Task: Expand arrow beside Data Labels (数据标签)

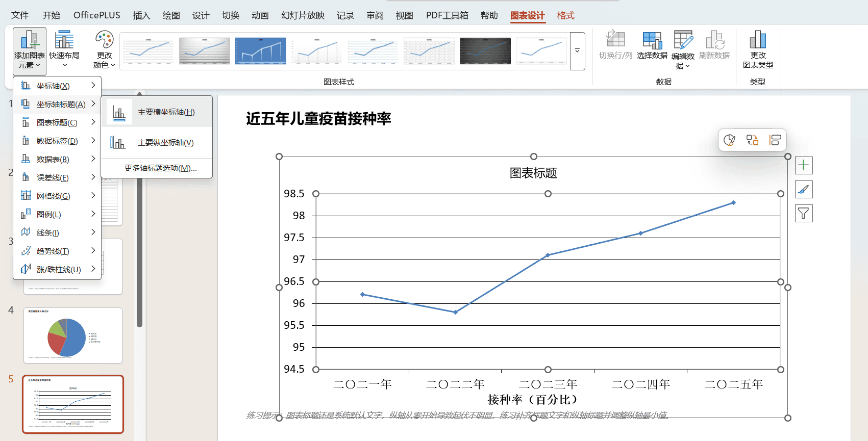Action: (93, 141)
